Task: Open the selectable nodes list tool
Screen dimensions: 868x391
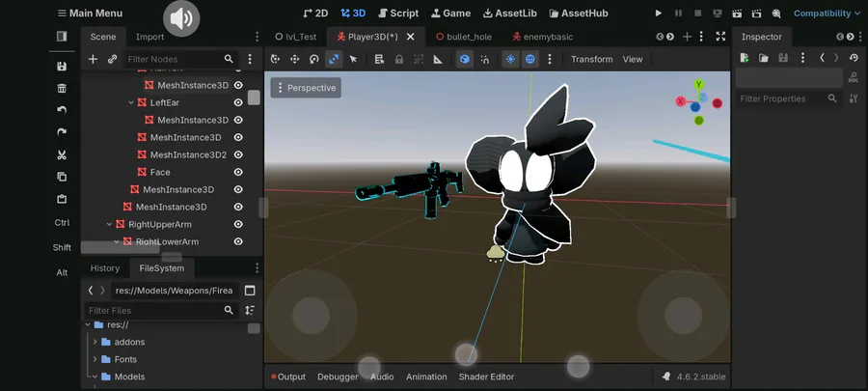Action: [x=379, y=59]
